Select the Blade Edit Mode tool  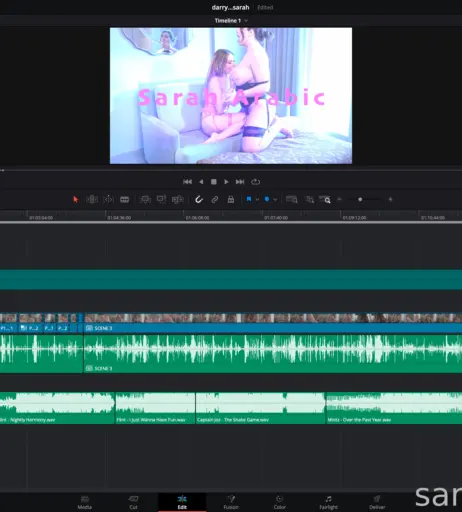(x=125, y=199)
